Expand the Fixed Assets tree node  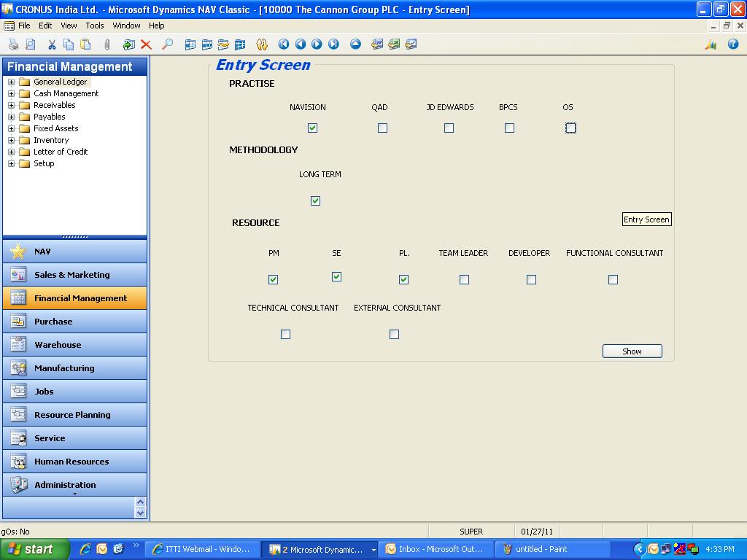coord(11,128)
